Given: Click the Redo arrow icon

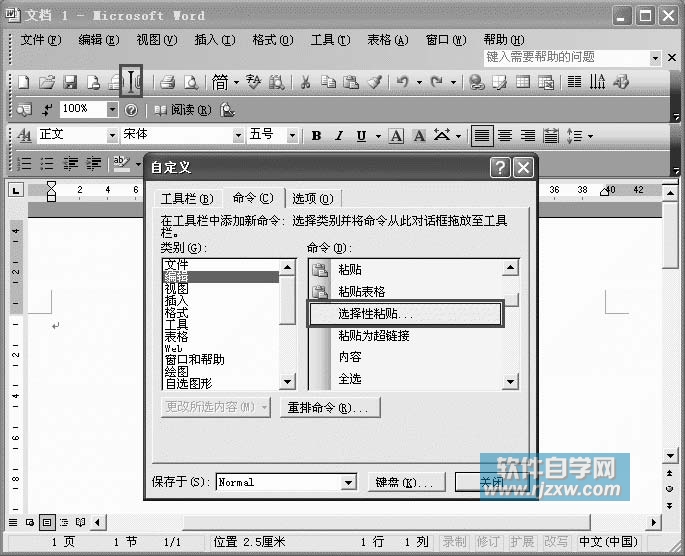Looking at the screenshot, I should click(436, 82).
